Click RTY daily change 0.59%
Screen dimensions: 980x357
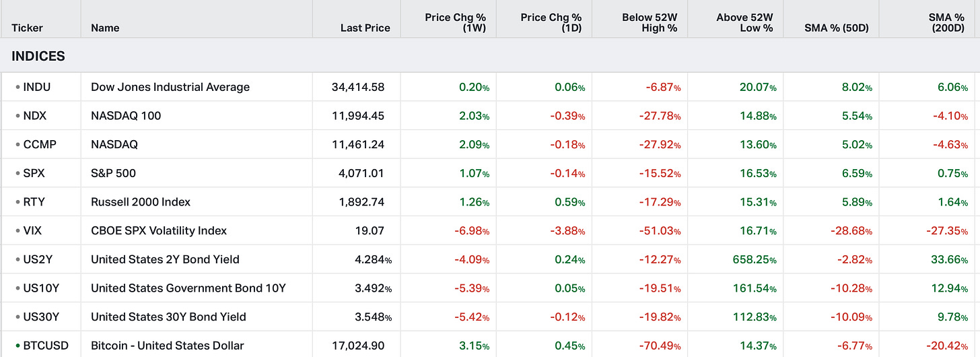[x=569, y=202]
